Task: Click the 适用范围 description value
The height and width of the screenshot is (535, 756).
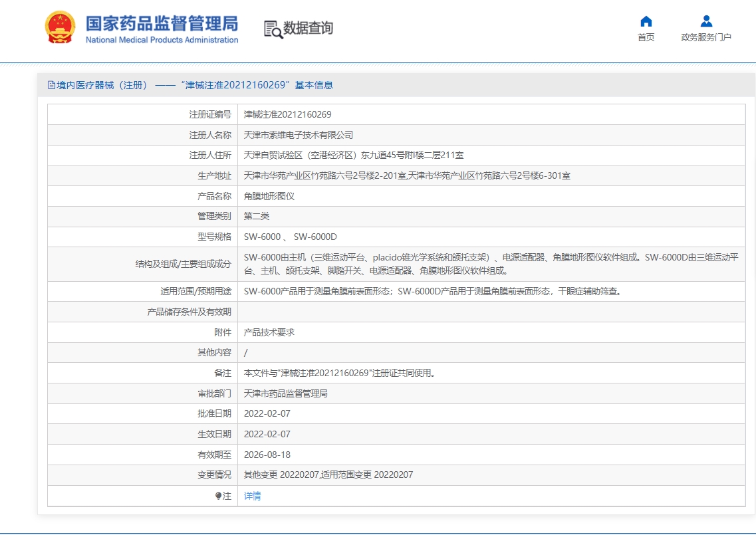Action: coord(434,291)
